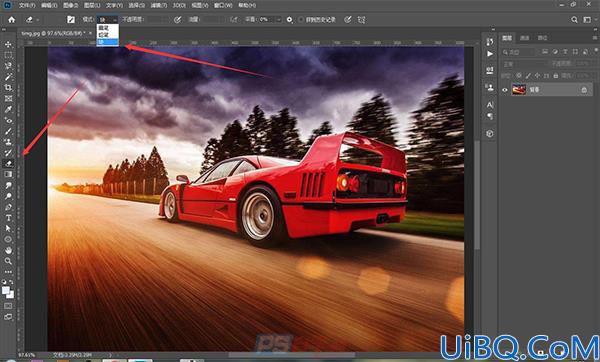Viewport: 600px width, 362px height.
Task: Select the Move tool
Action: point(8,44)
